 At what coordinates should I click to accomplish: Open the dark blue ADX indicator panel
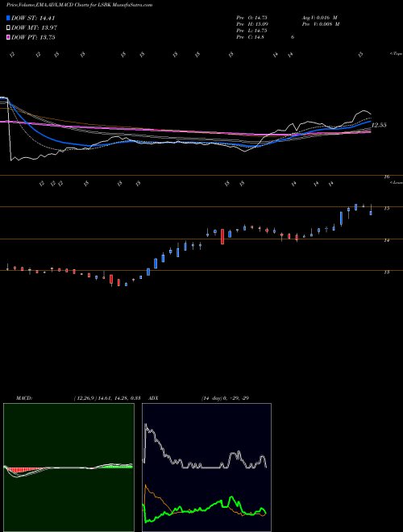pos(206,468)
